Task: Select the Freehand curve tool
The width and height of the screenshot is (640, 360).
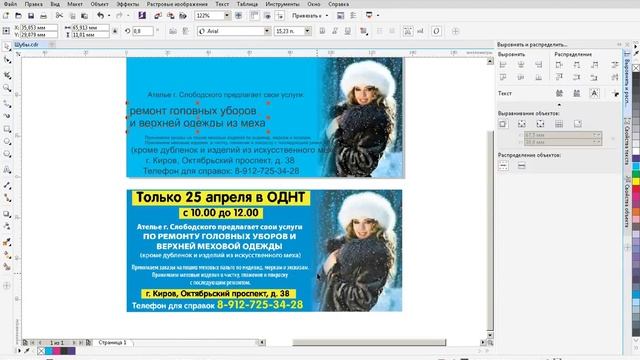Action: coord(7,104)
